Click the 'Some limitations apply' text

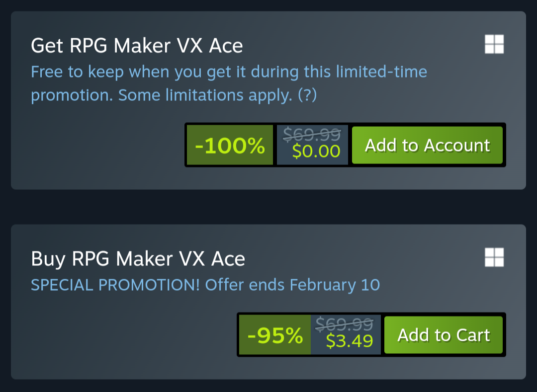coord(205,95)
